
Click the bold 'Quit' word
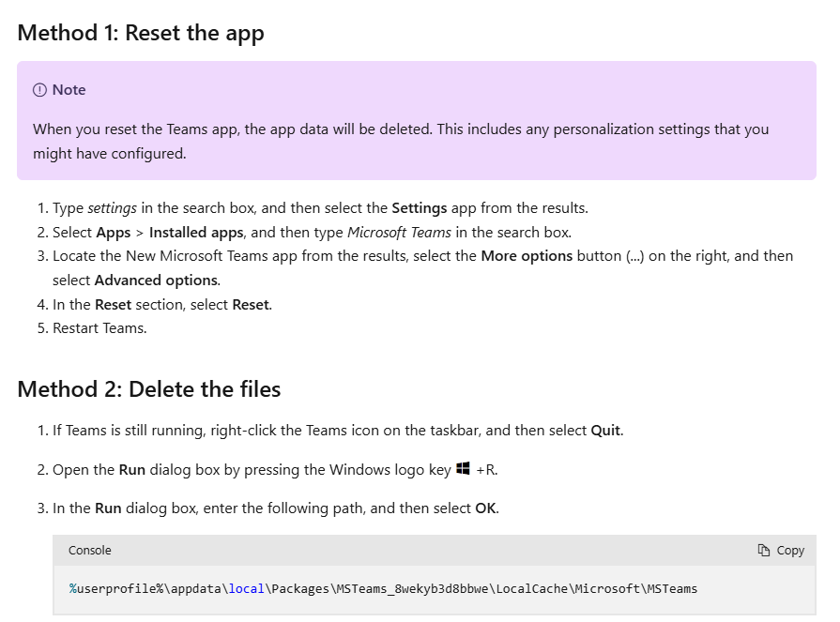pos(605,431)
